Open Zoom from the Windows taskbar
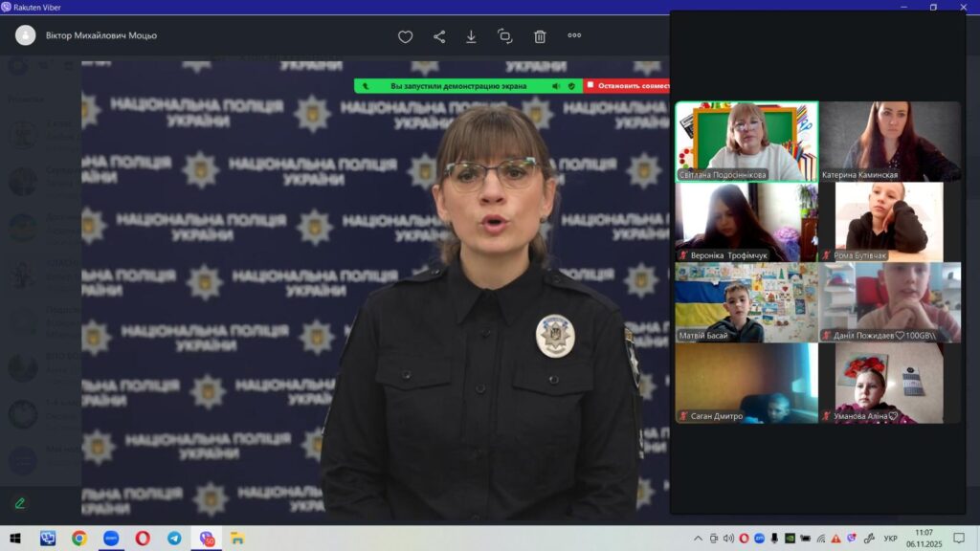 (110, 538)
